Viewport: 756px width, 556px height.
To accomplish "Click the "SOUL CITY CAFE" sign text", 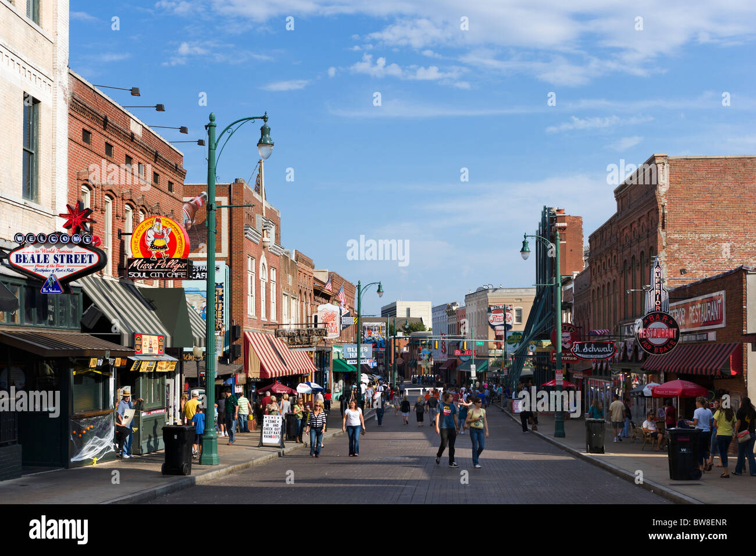I will (158, 274).
